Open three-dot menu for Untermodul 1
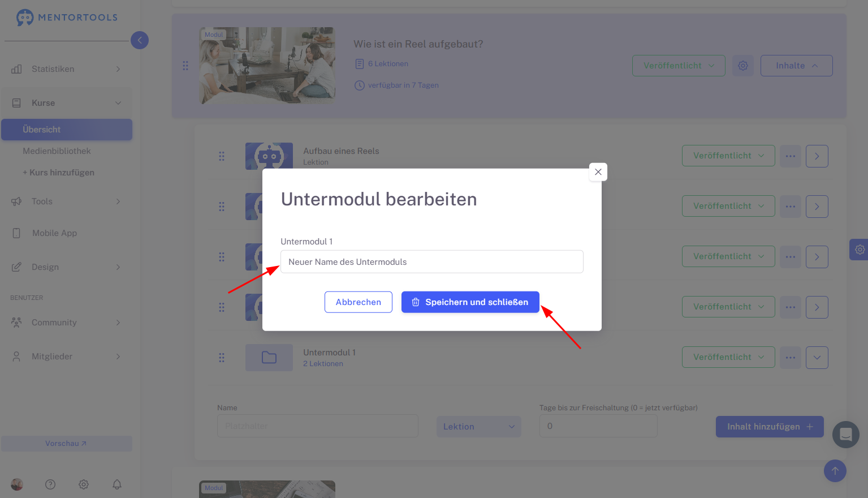The width and height of the screenshot is (868, 498). 791,358
